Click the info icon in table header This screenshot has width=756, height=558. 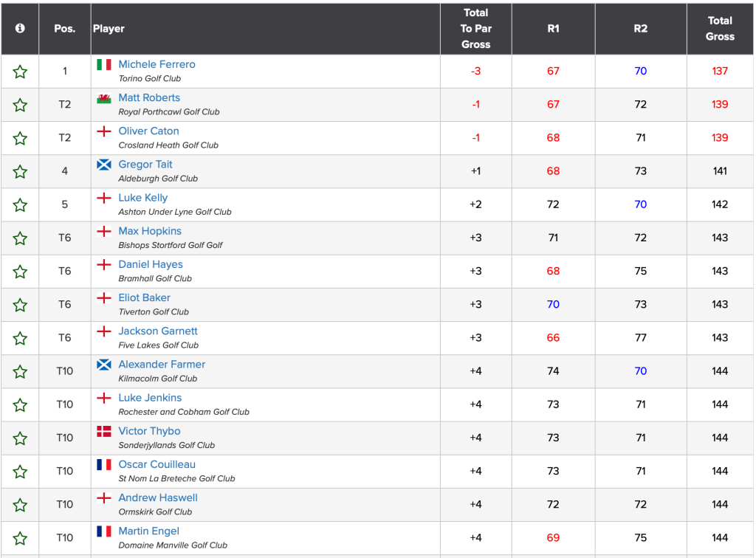click(x=20, y=28)
